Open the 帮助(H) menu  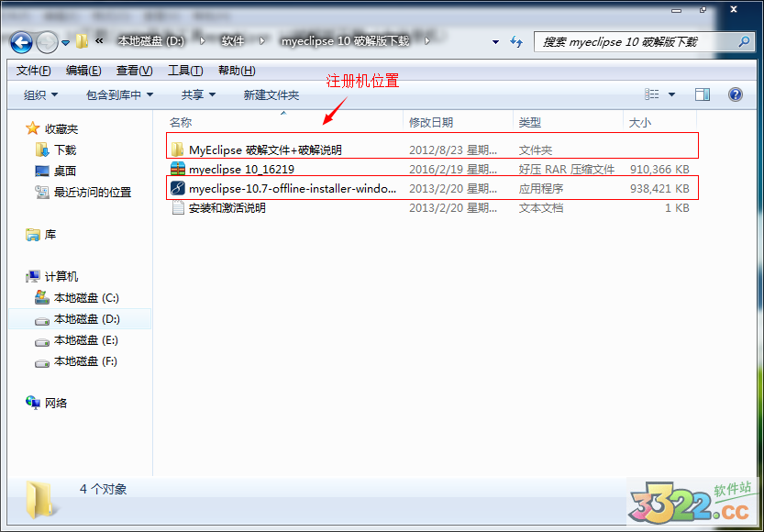point(237,71)
